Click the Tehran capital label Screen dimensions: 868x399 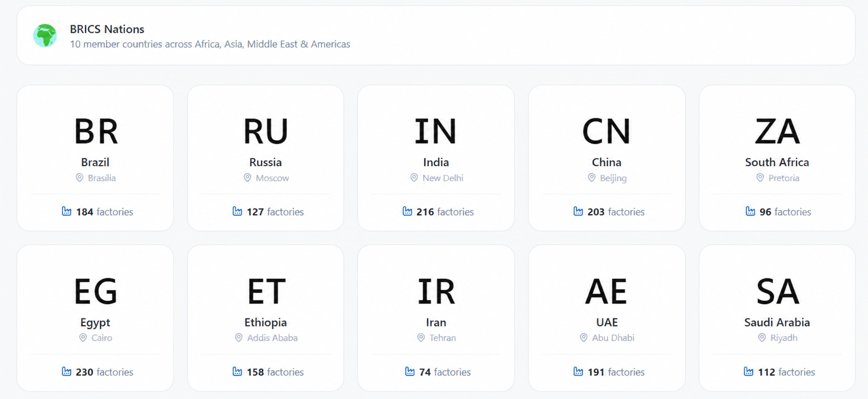[442, 338]
